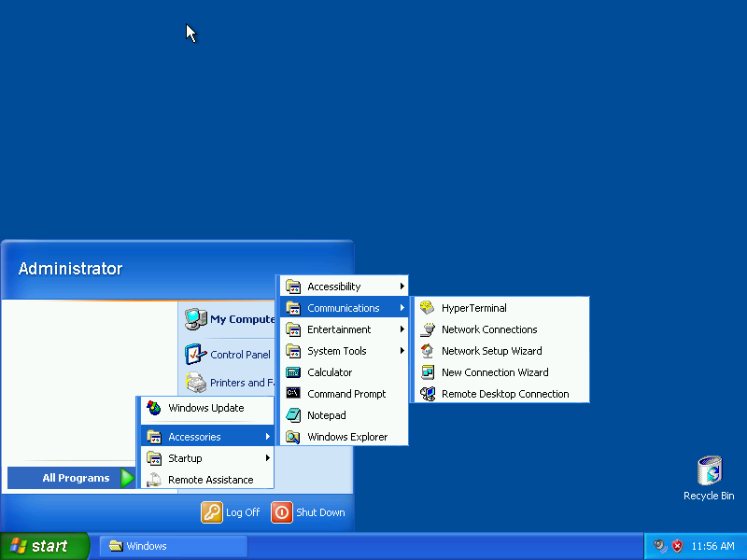Click the 11:56 AM clock

(712, 546)
